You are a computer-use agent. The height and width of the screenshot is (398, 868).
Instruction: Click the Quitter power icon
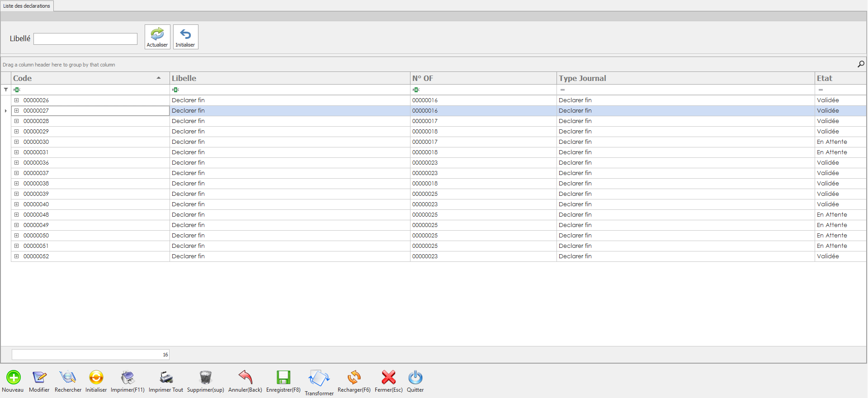tap(415, 377)
